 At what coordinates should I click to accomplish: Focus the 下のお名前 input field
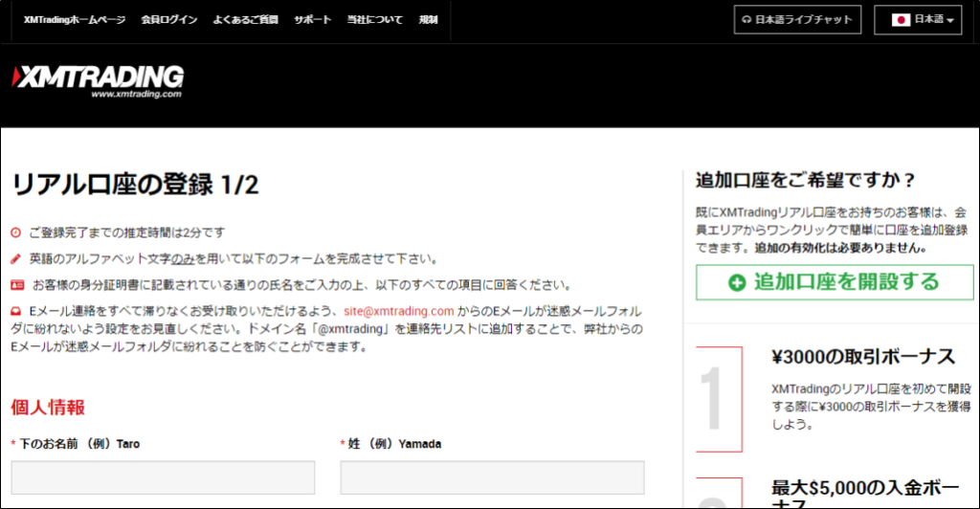(163, 477)
